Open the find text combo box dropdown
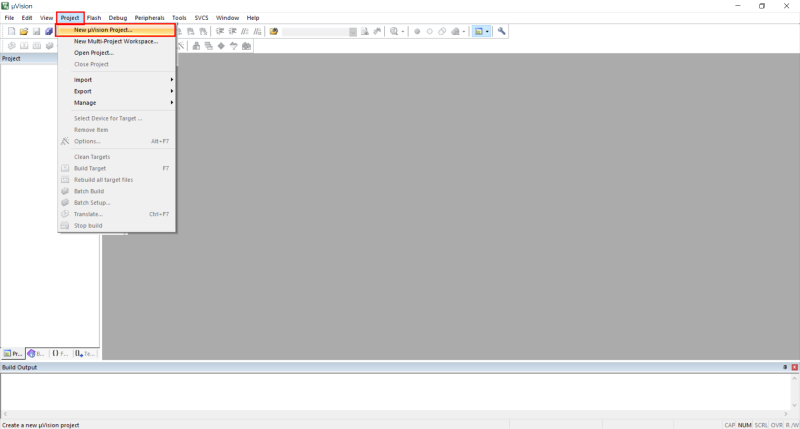This screenshot has height=429, width=800. [353, 32]
